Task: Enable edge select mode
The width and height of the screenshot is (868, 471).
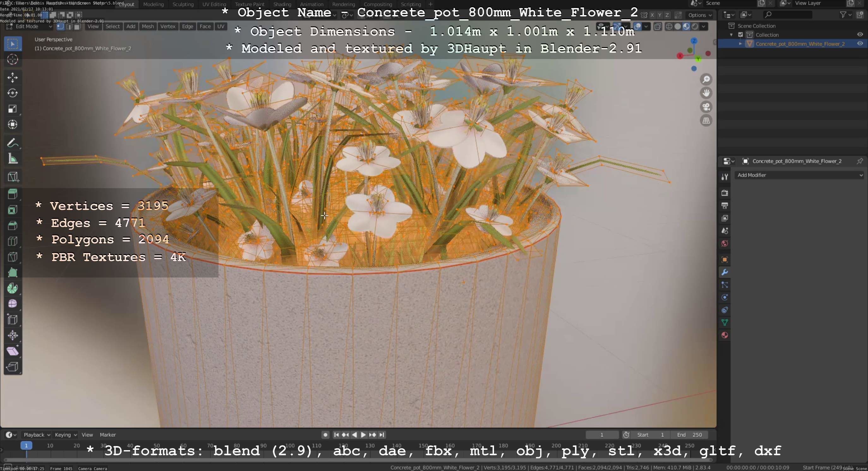Action: pos(69,27)
